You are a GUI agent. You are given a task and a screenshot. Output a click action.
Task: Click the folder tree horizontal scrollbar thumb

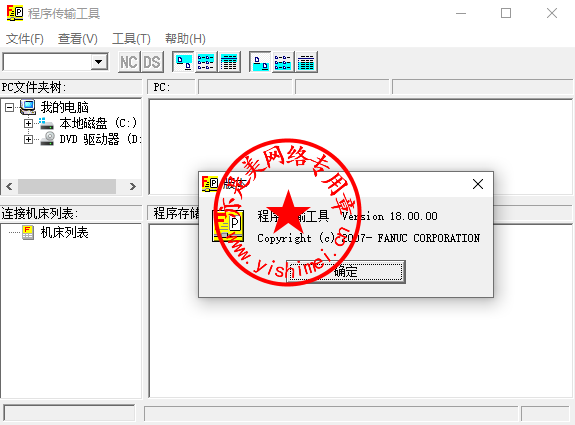[67, 186]
